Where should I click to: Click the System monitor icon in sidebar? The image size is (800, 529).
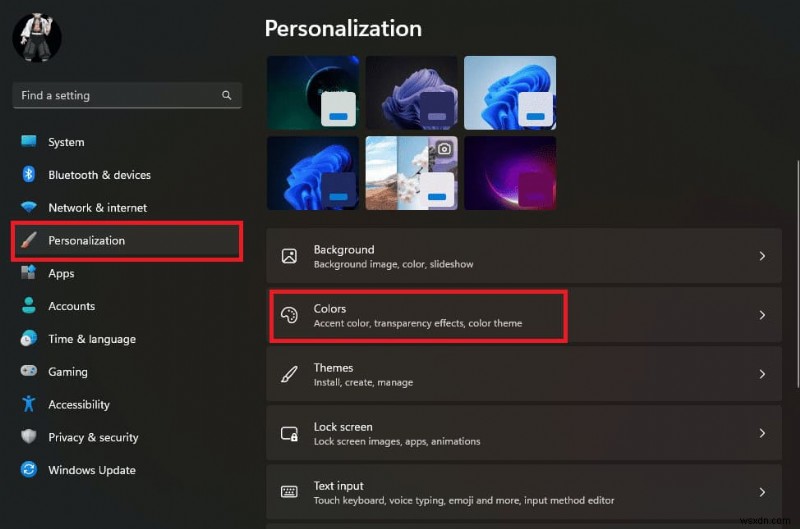click(x=29, y=141)
